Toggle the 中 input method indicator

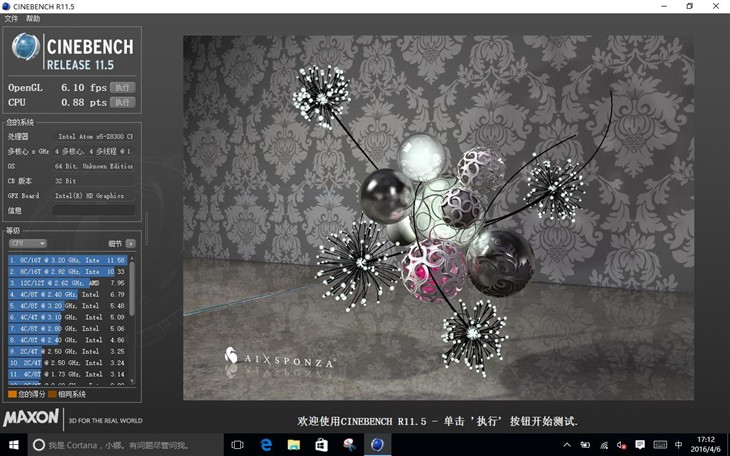[679, 445]
